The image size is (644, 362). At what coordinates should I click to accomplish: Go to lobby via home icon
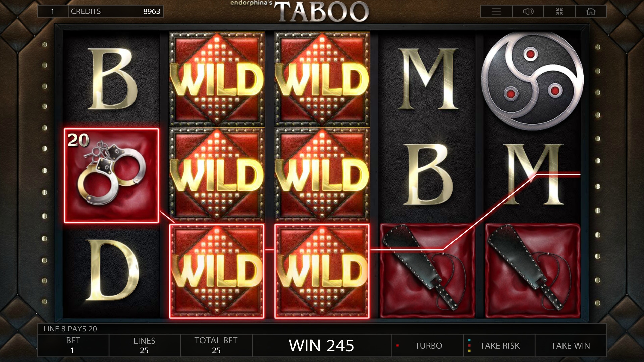[x=591, y=11]
